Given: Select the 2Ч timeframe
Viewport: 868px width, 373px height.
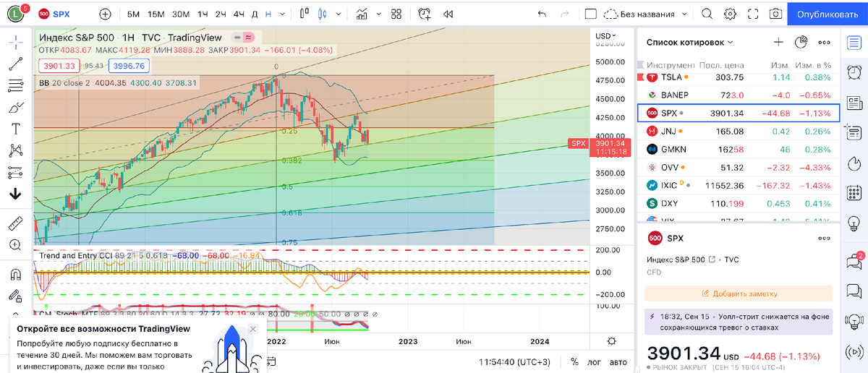Looking at the screenshot, I should click(221, 14).
